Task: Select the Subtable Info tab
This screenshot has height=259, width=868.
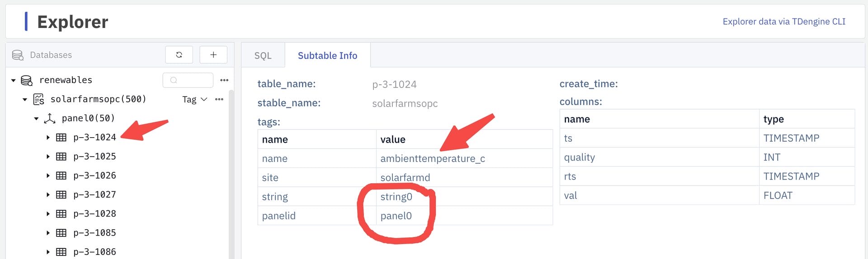Action: [327, 55]
